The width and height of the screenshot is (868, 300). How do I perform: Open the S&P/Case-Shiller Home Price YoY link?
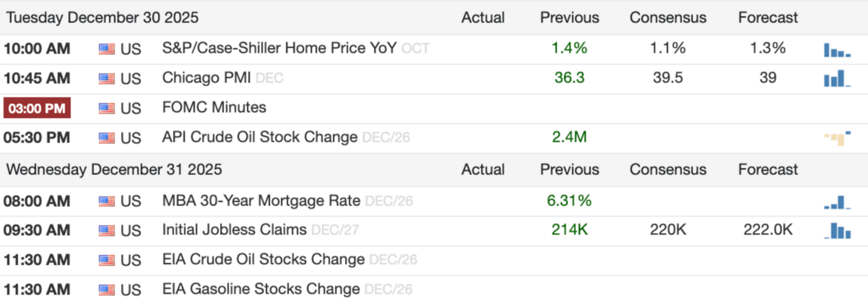point(279,48)
